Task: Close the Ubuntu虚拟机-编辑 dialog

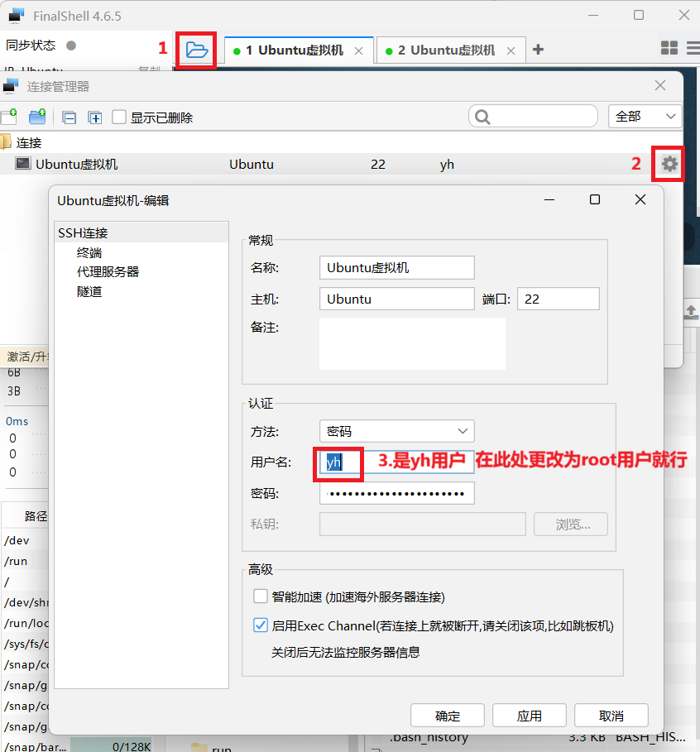Action: [640, 199]
